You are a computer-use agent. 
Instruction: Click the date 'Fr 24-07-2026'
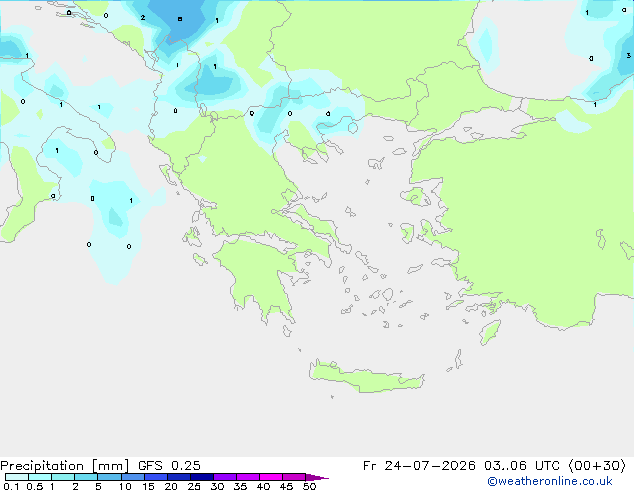(x=419, y=466)
